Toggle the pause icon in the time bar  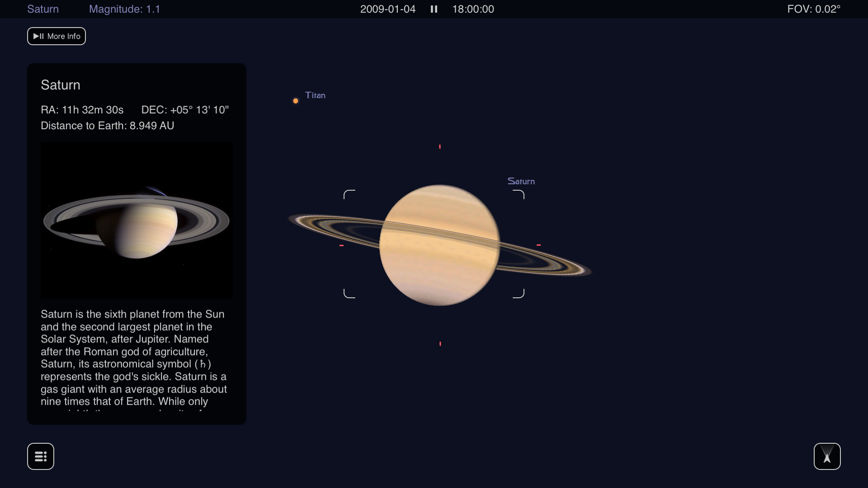pos(434,9)
